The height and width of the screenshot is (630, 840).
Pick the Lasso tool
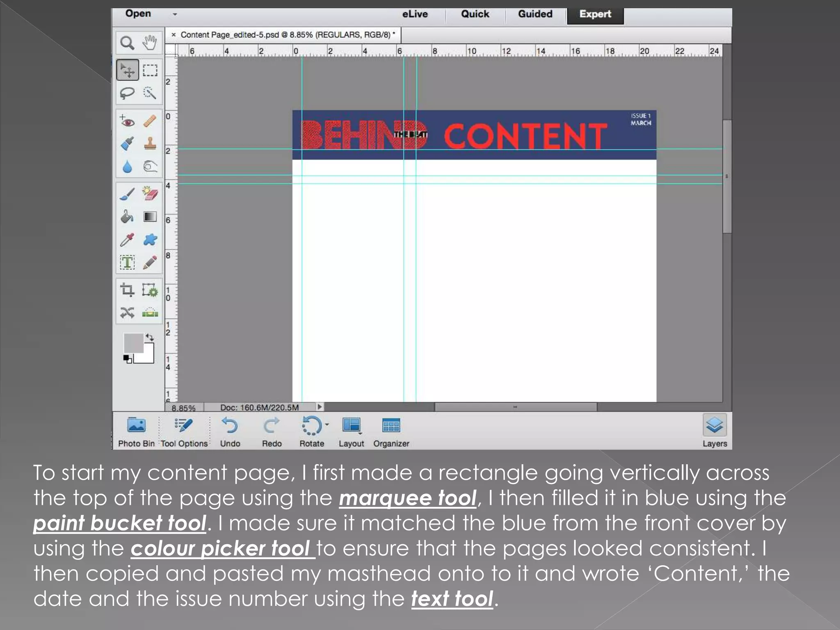click(x=127, y=93)
